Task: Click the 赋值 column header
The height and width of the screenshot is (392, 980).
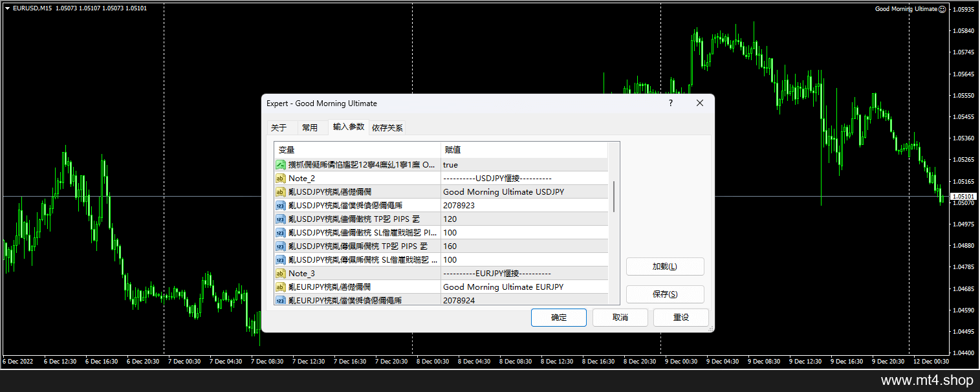Action: (x=525, y=150)
